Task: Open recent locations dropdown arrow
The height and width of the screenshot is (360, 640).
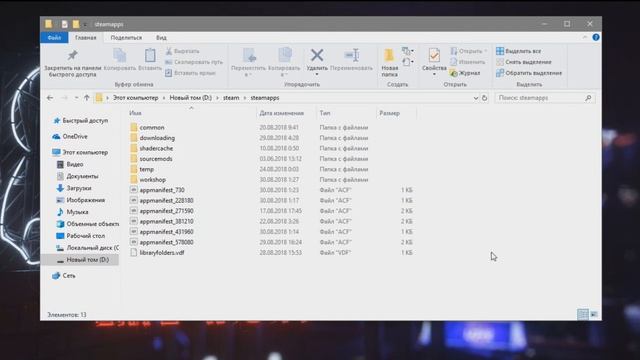Action: (x=76, y=98)
